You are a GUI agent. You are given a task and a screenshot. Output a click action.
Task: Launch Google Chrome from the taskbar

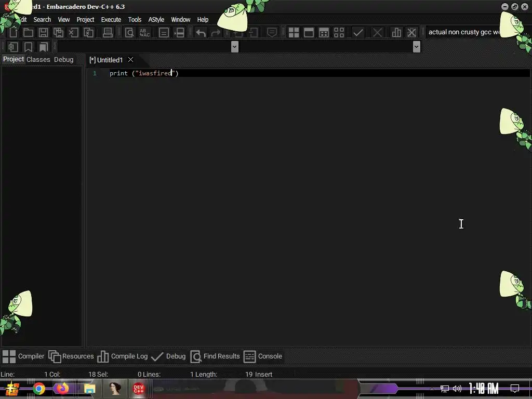(x=38, y=389)
